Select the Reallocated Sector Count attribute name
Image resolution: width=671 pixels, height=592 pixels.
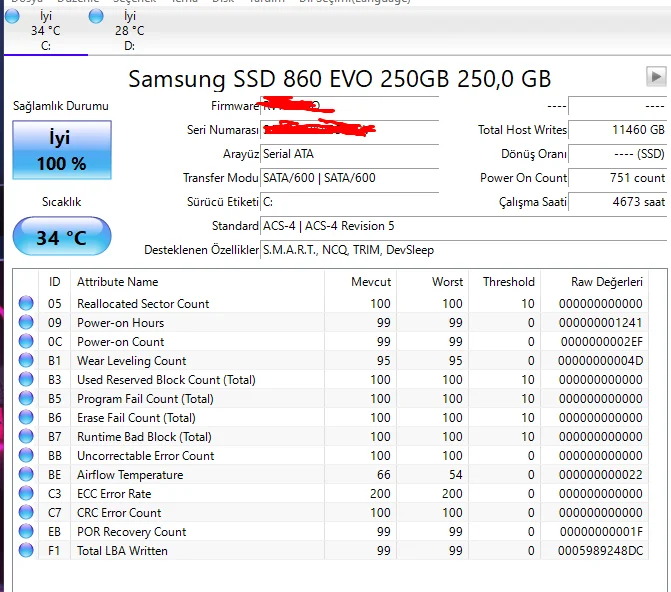[143, 303]
